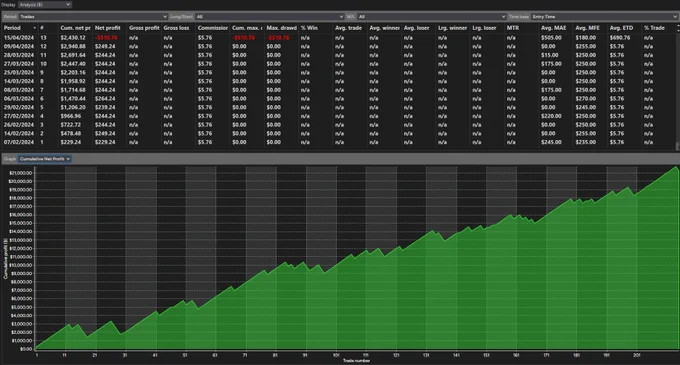Click the $180.00 Avg. MFE cell
Screen dimensions: 680x365
(x=585, y=38)
